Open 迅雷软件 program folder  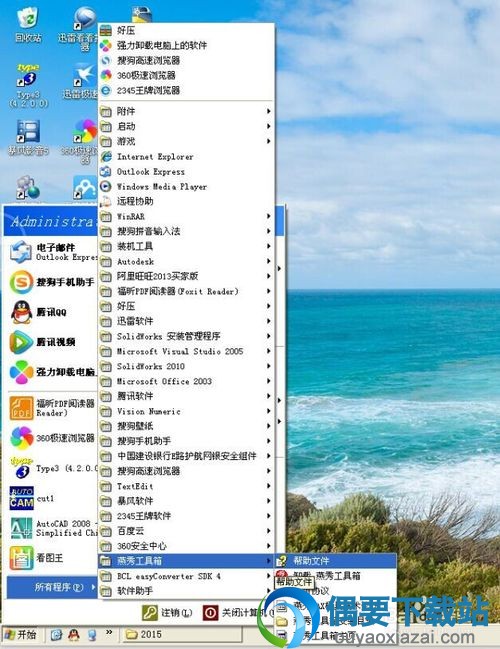click(186, 321)
